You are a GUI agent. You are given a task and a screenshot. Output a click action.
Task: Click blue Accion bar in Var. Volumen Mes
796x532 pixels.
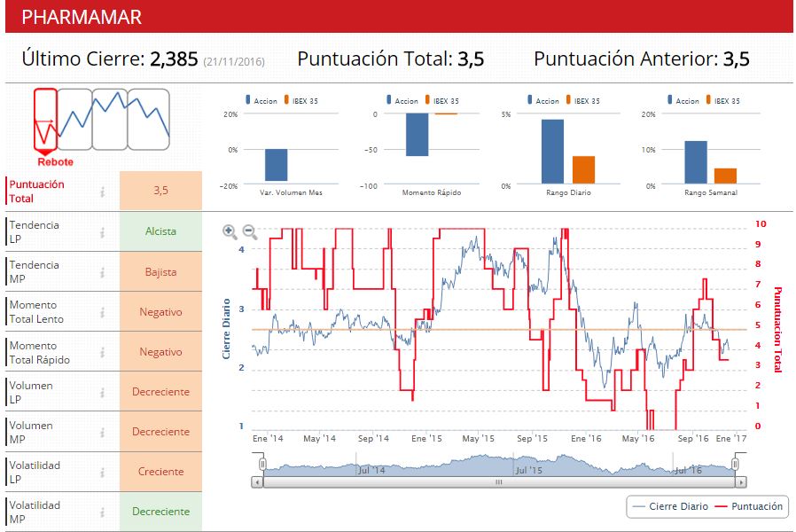coord(277,164)
